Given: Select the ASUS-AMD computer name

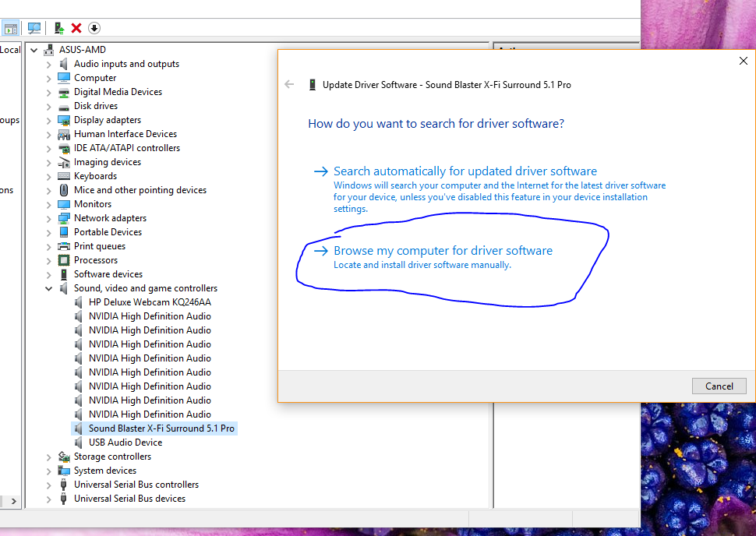Looking at the screenshot, I should [83, 50].
